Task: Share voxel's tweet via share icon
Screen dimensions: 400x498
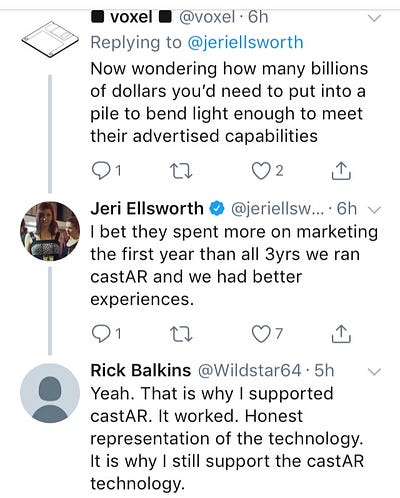Action: pos(341,171)
